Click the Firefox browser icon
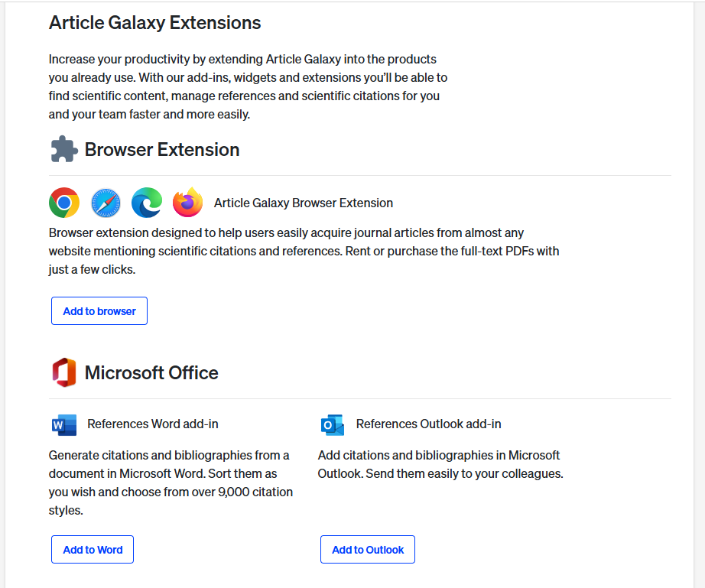 (x=187, y=203)
